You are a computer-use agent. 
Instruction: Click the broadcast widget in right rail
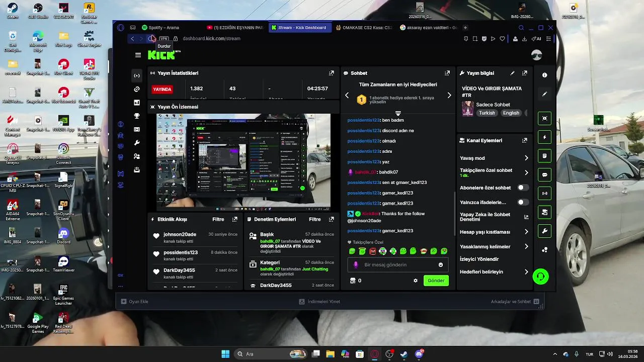click(544, 194)
